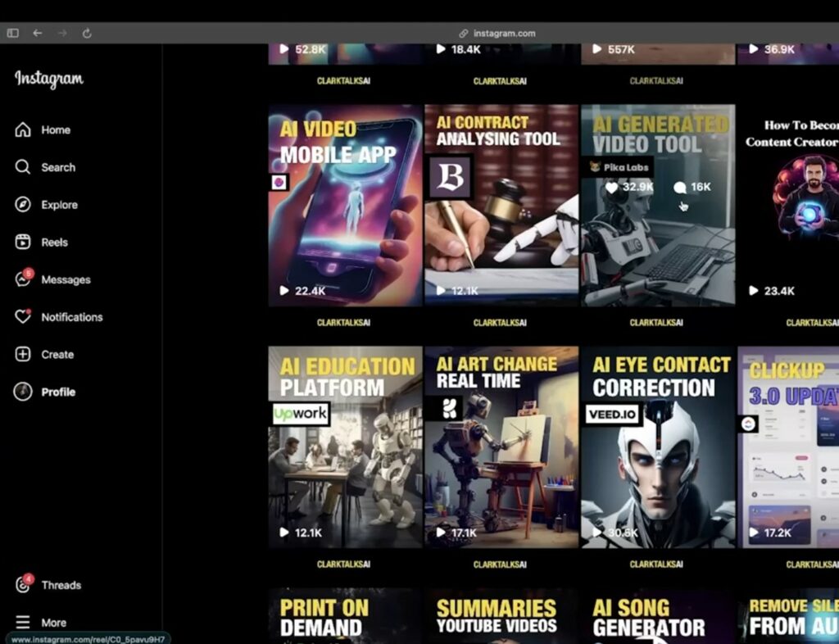Click the Instagram logo in sidebar
The width and height of the screenshot is (839, 644).
(x=49, y=79)
